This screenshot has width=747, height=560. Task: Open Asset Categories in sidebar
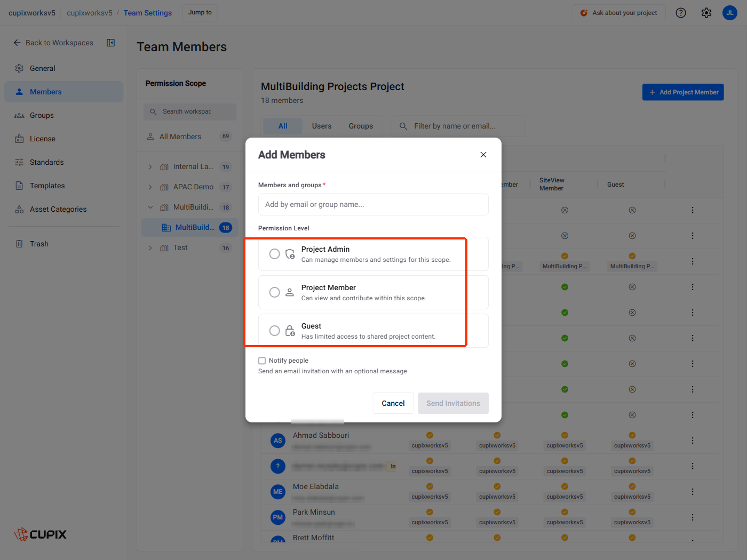point(64,209)
